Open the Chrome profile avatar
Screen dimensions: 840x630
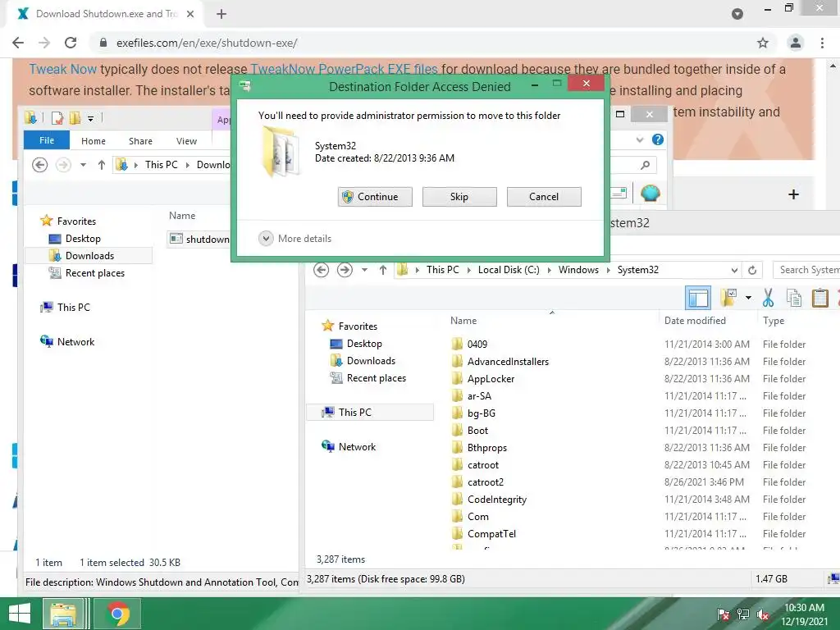click(x=796, y=43)
